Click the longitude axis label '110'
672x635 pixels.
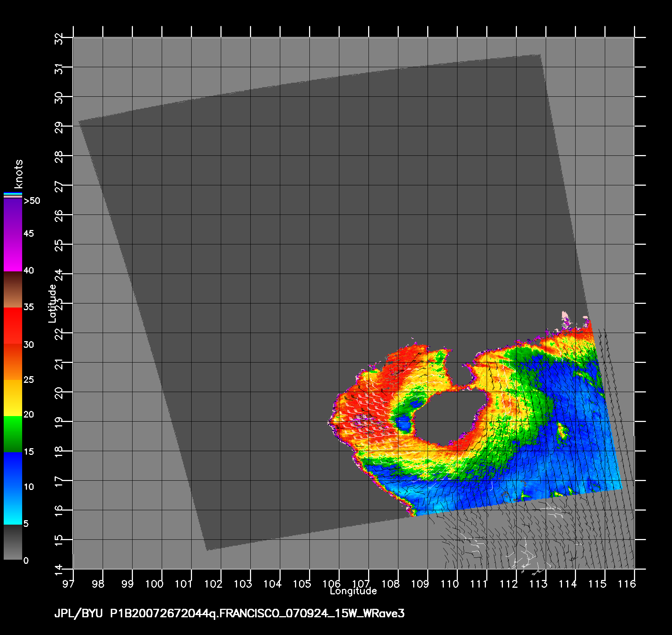pos(449,584)
